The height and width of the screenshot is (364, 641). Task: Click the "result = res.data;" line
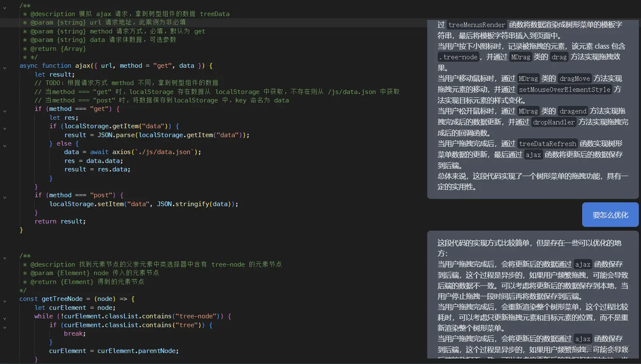(98, 169)
